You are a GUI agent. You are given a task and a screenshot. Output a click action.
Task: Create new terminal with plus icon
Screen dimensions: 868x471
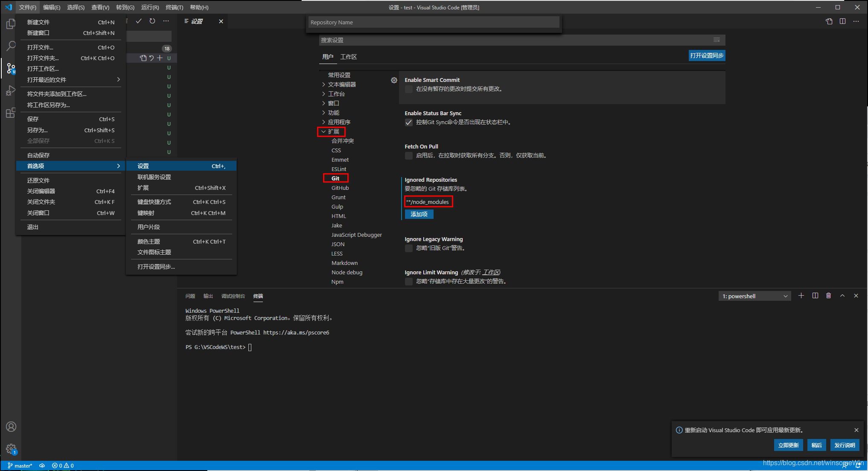801,296
